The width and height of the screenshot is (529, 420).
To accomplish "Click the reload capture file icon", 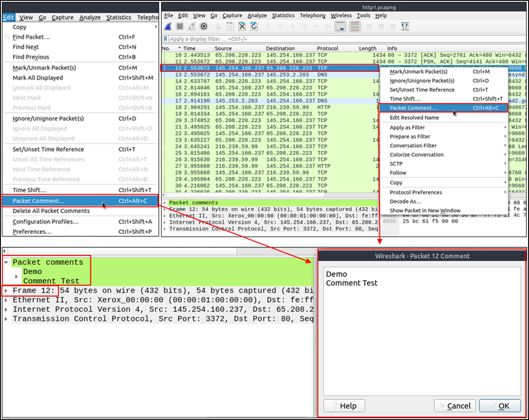I will (254, 27).
